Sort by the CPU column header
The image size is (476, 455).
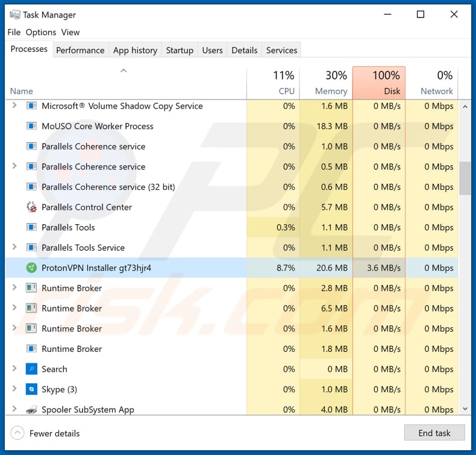pos(273,83)
